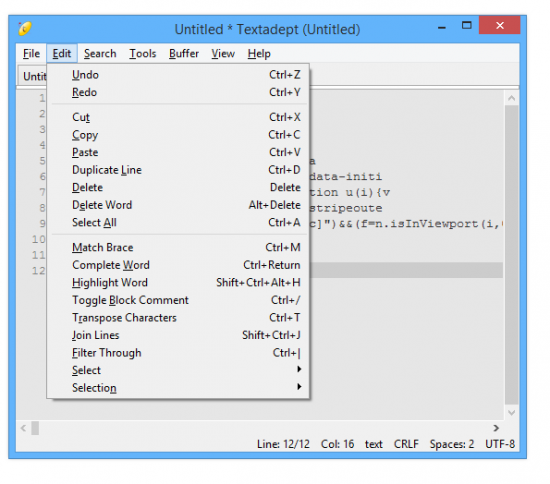
Task: Choose Complete Word menu entry
Action: [178, 265]
